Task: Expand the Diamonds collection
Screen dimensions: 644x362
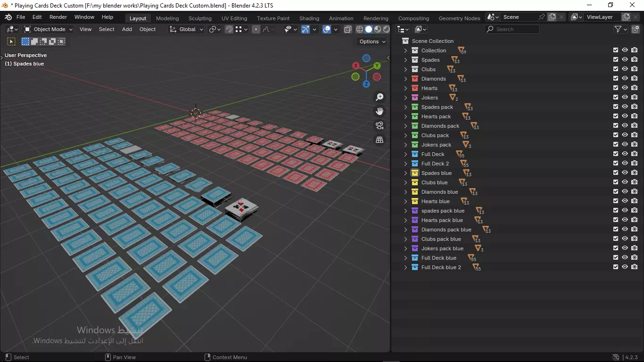Action: 405,79
